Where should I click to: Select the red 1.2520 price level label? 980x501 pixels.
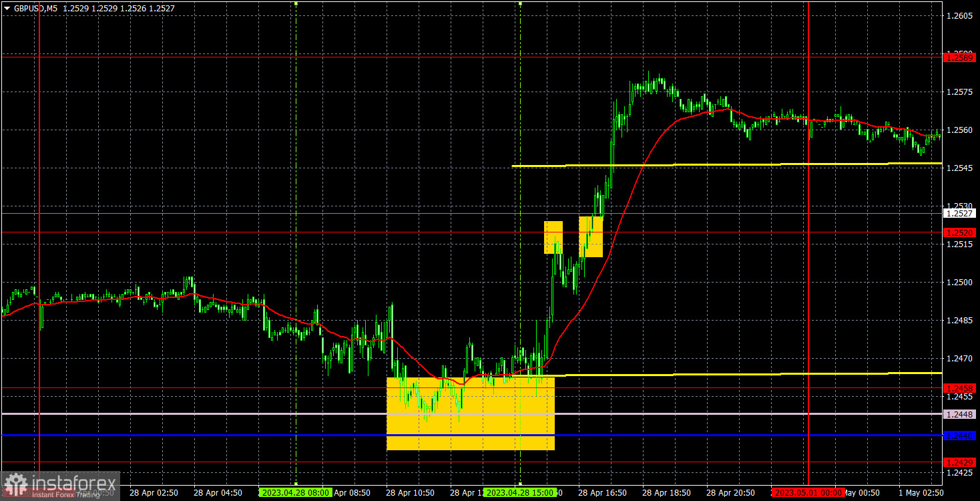point(960,232)
